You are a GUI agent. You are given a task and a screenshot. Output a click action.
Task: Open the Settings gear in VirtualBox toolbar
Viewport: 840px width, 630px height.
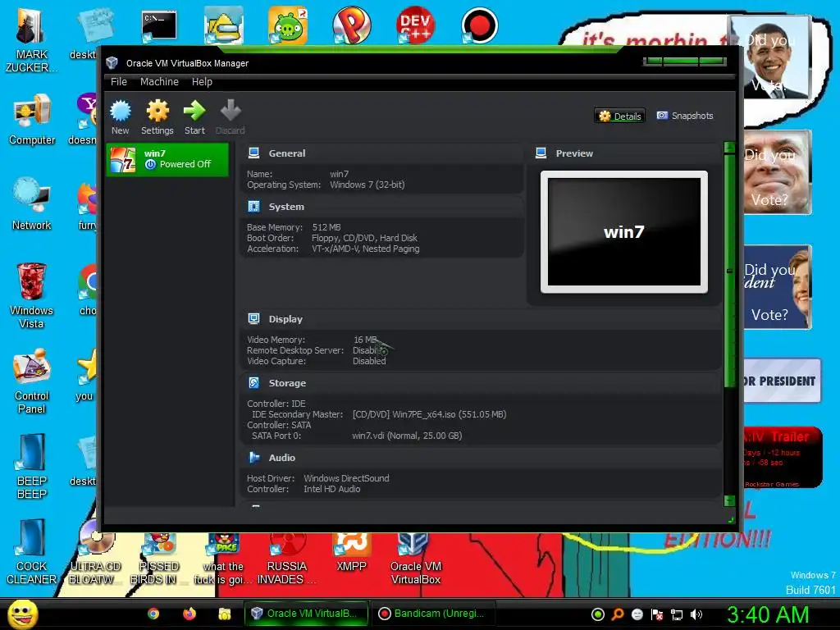point(157,117)
